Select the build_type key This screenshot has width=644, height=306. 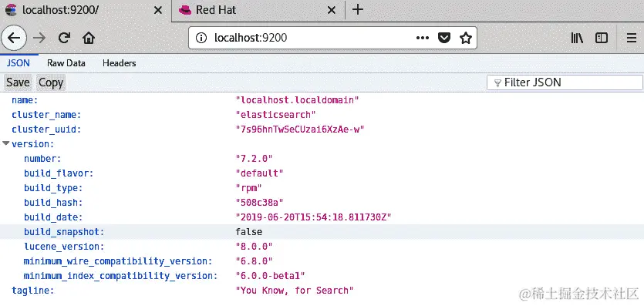[x=53, y=188]
